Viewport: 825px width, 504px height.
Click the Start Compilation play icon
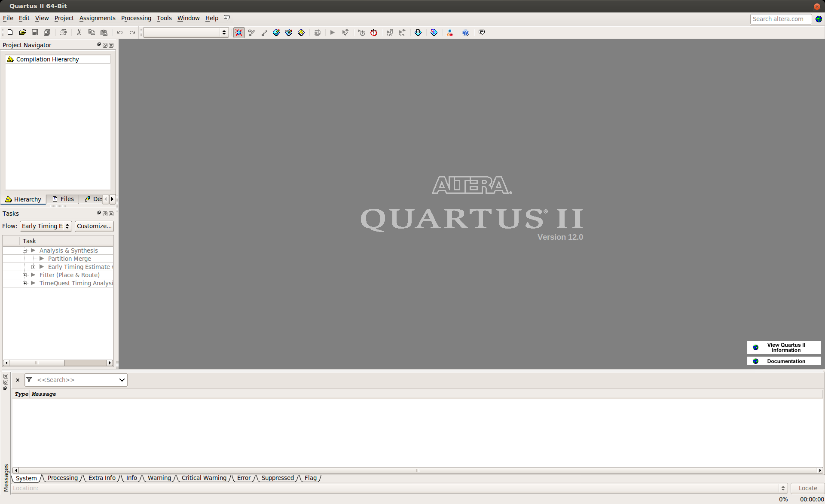(332, 32)
